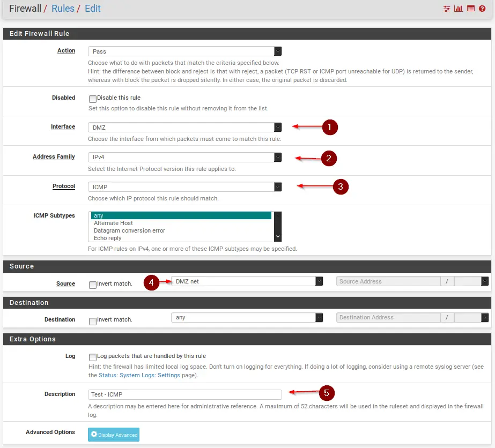Click the Edit breadcrumb link
This screenshot has width=495, height=448.
(93, 9)
